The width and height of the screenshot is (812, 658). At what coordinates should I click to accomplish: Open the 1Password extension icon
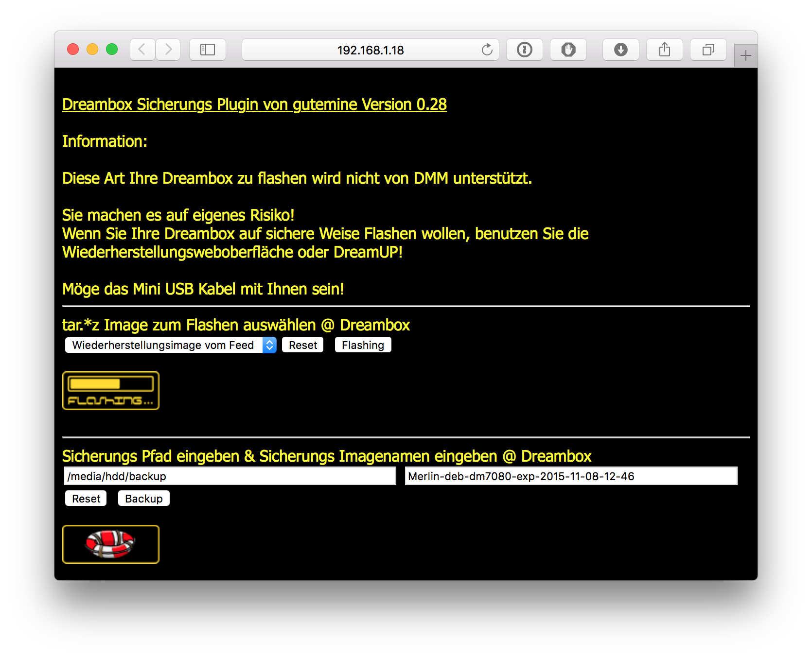[x=525, y=50]
